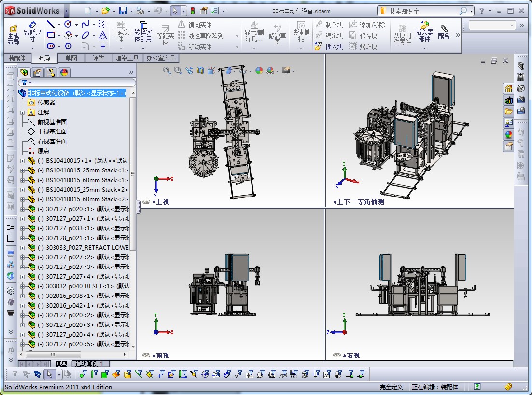The image size is (532, 395).
Task: Expand the 注解 (Annotations) tree node
Action: click(x=23, y=113)
